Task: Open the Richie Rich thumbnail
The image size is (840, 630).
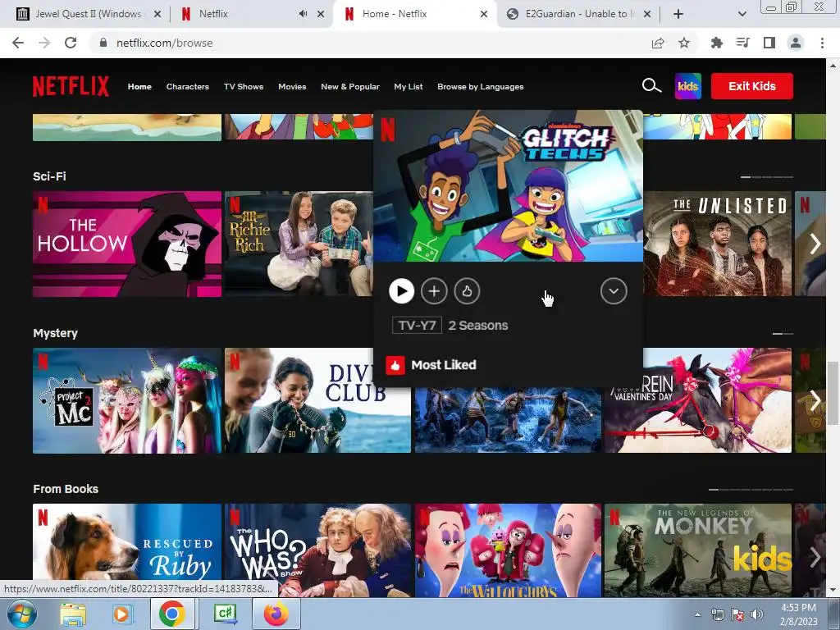Action: click(x=299, y=244)
